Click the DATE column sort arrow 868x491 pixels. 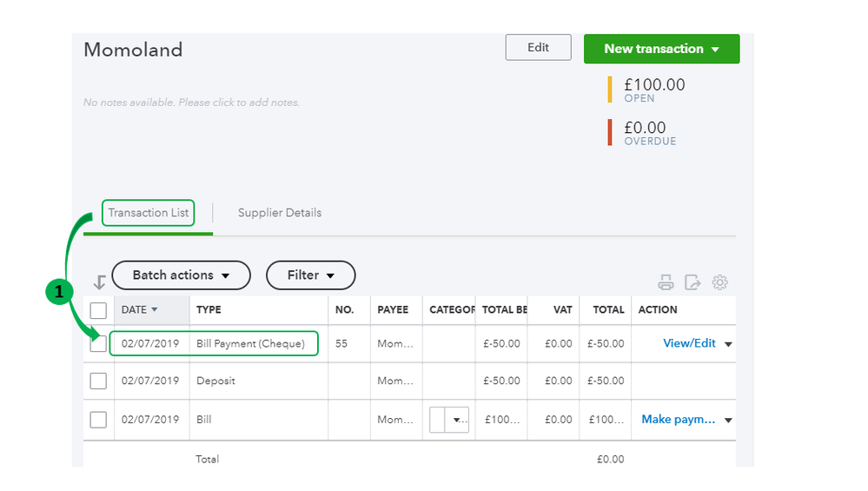coord(155,309)
